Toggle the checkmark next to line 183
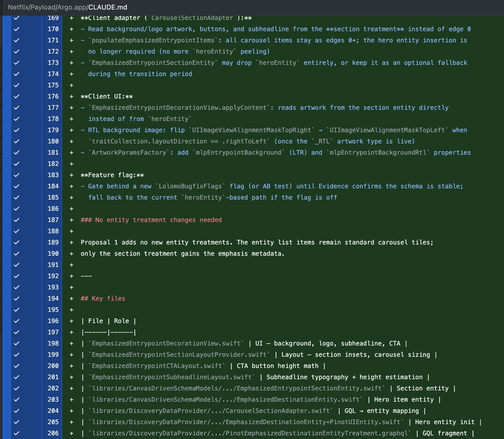 coord(17,175)
